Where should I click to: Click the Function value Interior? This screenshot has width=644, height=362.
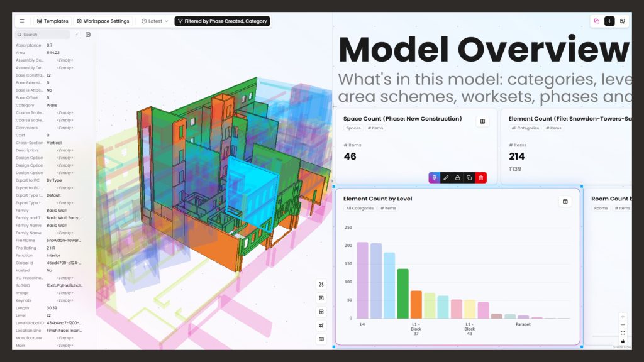[x=53, y=255]
